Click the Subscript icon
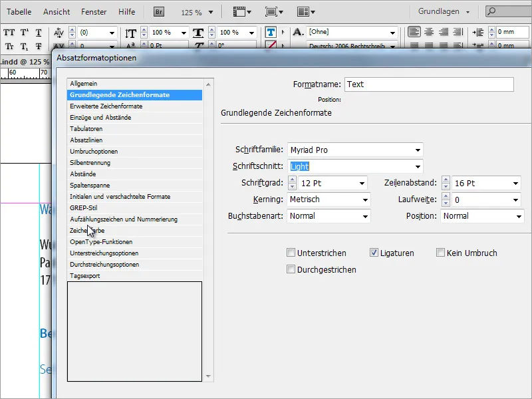Image resolution: width=532 pixels, height=399 pixels. tap(24, 47)
